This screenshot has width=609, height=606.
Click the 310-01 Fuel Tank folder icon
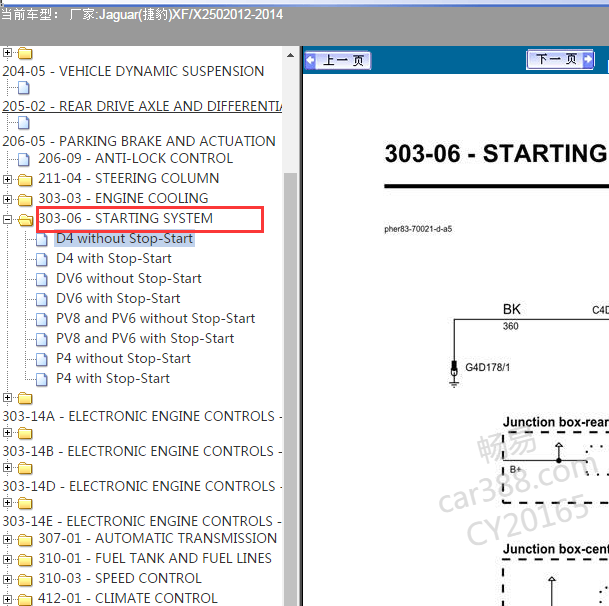[x=25, y=559]
